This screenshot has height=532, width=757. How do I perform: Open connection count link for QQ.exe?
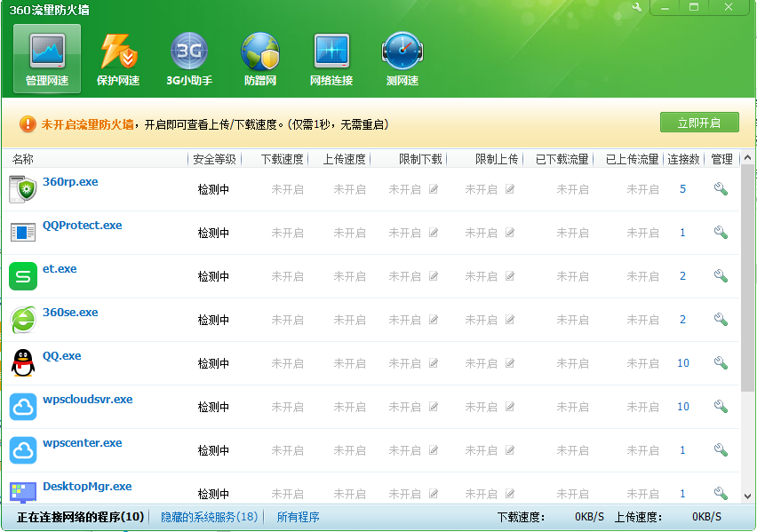coord(681,362)
